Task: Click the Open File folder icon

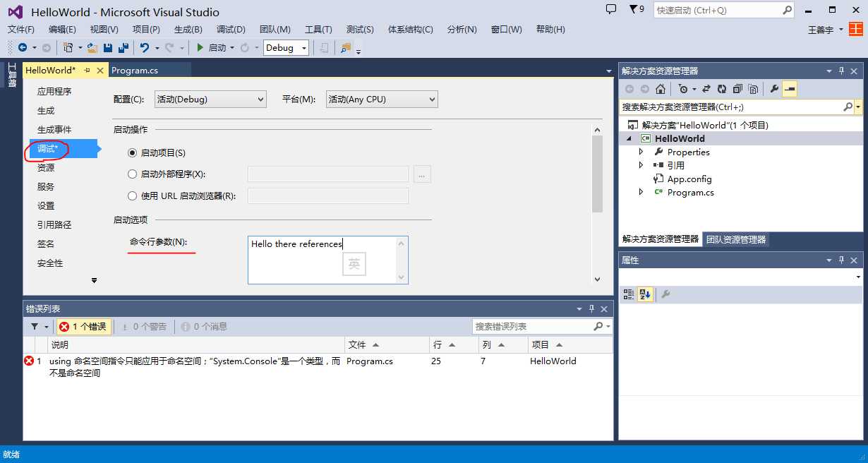Action: tap(92, 47)
